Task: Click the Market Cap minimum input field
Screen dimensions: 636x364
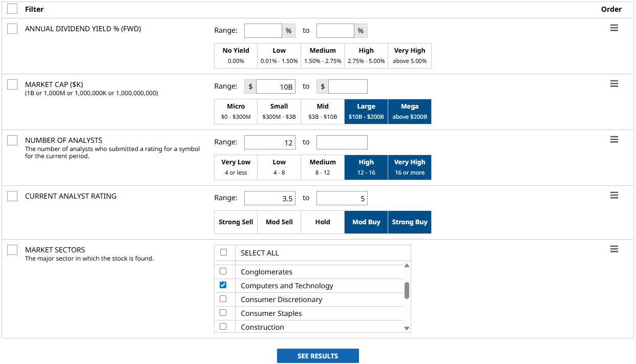Action: [x=275, y=87]
